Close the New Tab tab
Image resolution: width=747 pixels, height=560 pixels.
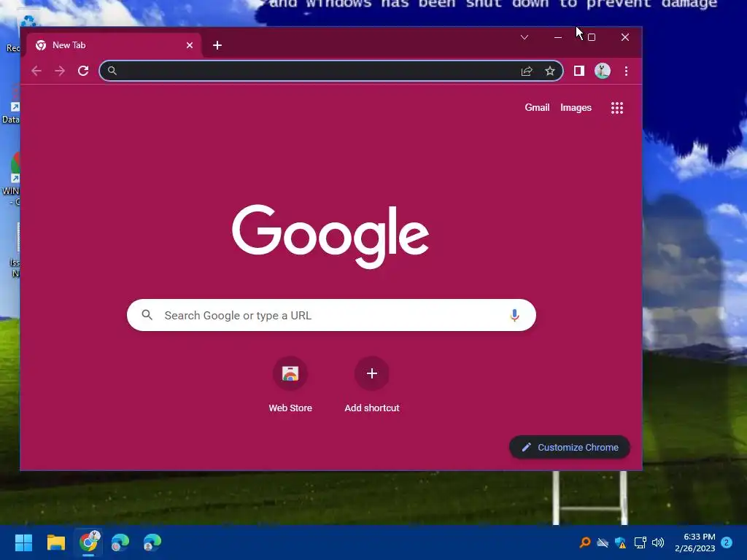[x=190, y=45]
